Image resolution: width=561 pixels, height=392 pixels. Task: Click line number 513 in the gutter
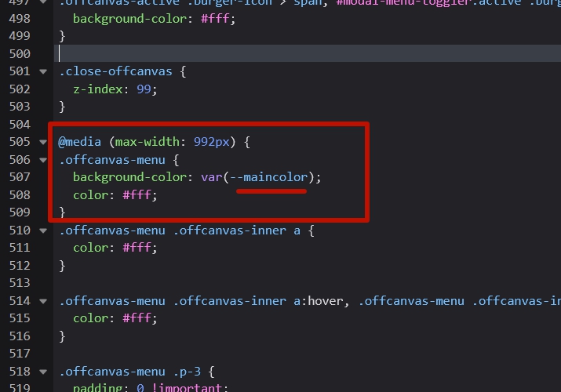17,283
